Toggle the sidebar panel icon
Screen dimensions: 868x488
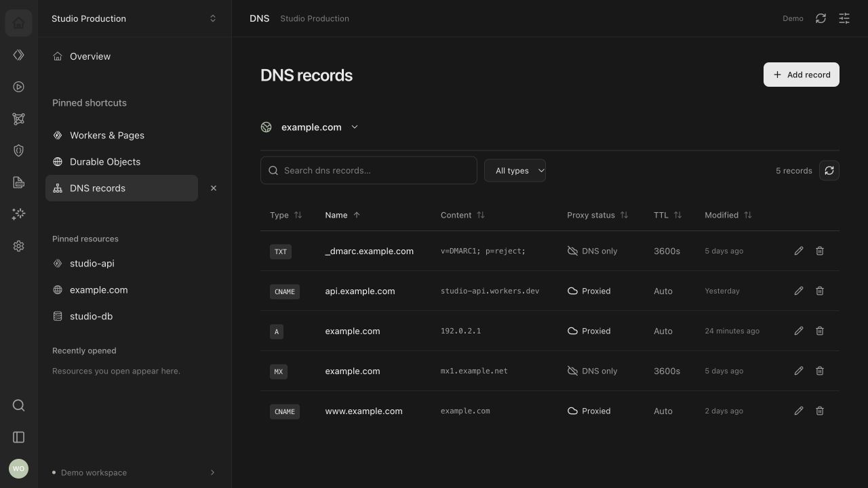click(x=18, y=437)
